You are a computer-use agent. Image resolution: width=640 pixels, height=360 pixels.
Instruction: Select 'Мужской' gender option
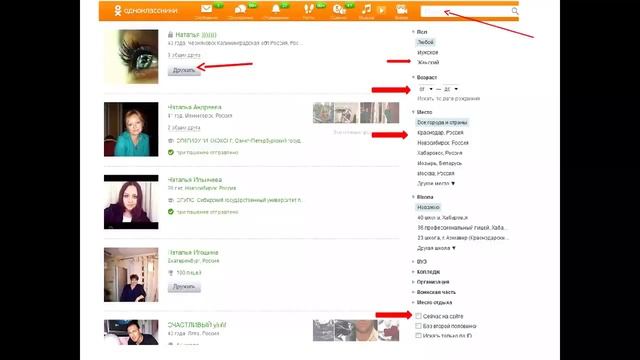coord(427,52)
